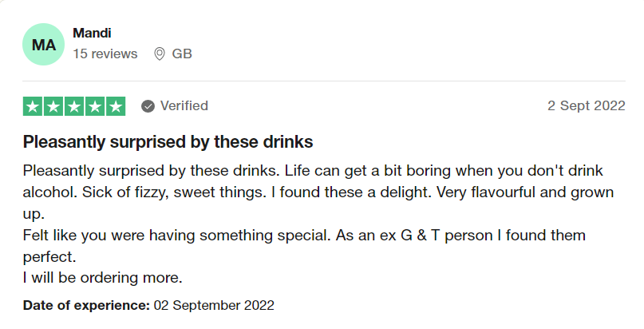Click the verified checkmark badge icon
This screenshot has width=644, height=329.
(x=148, y=106)
